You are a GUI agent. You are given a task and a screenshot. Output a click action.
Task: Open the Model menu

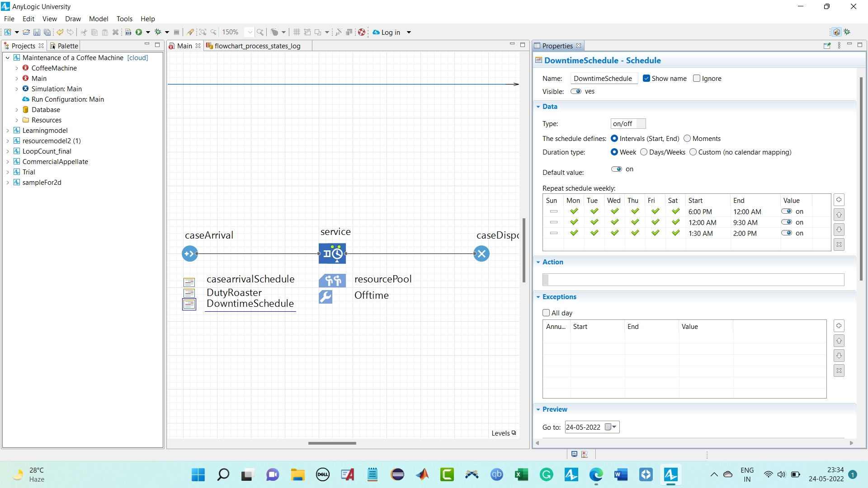(x=98, y=19)
